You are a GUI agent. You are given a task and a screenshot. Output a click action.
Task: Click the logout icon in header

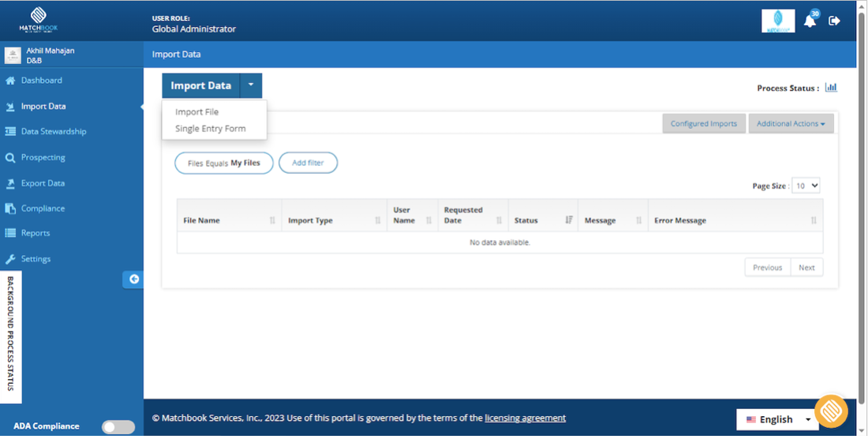pos(834,21)
